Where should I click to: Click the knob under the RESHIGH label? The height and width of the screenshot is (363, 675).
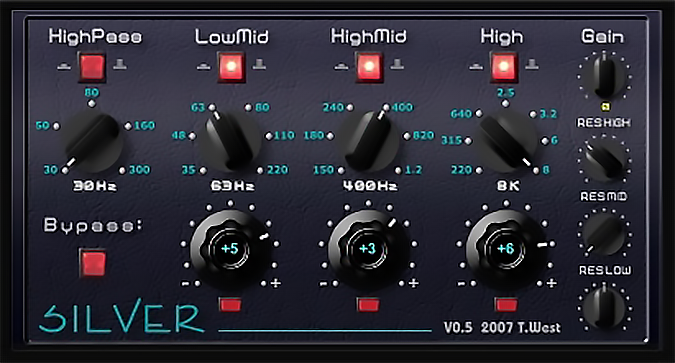(604, 160)
